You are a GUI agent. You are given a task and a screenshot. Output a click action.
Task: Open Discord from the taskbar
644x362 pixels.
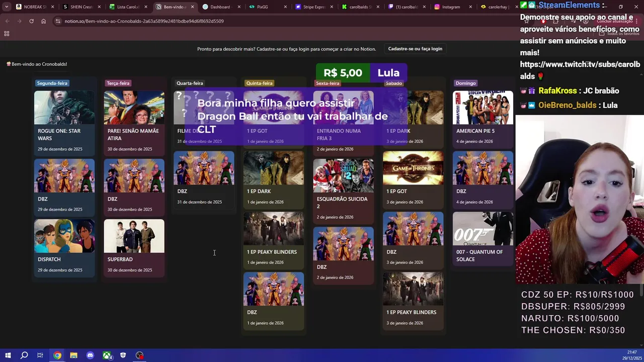pyautogui.click(x=90, y=355)
